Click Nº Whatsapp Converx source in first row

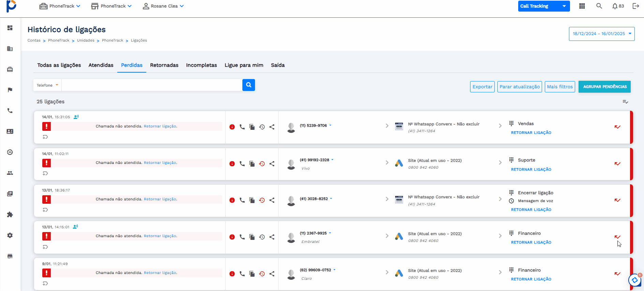click(444, 124)
